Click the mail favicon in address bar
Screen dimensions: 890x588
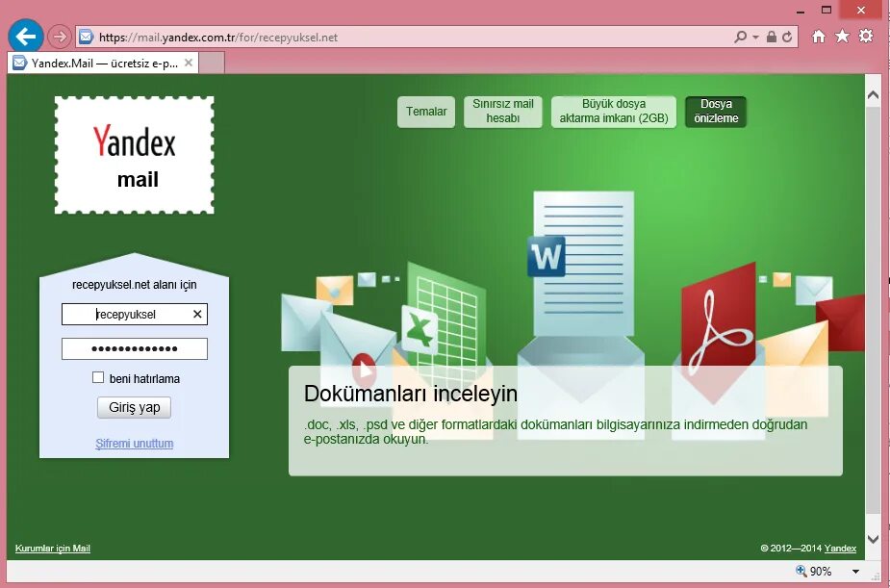click(x=86, y=37)
